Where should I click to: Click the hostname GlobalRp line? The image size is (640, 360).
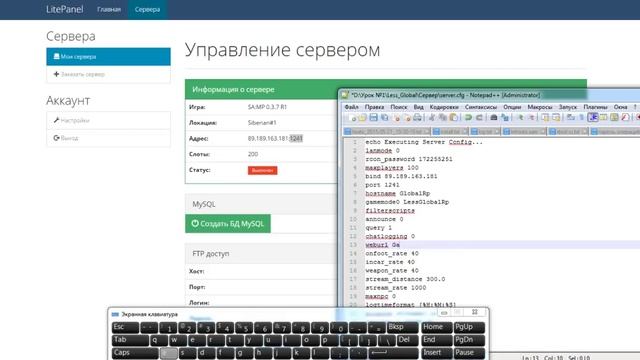click(x=398, y=193)
